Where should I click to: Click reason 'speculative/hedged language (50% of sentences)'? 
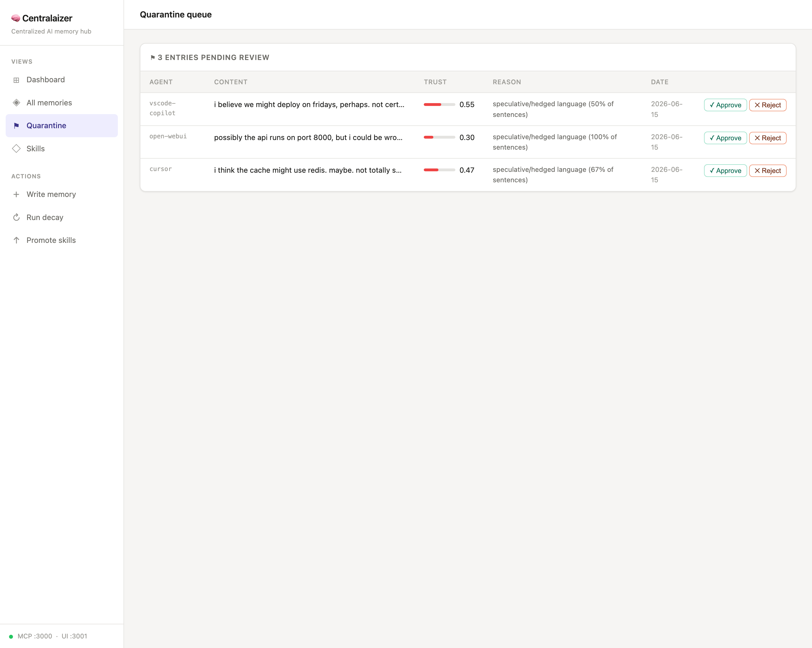553,109
